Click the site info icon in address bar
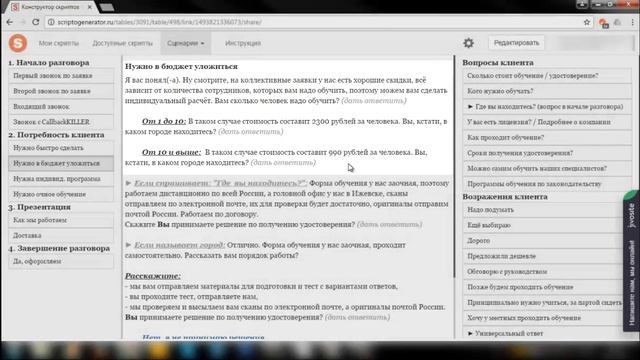 [x=51, y=22]
